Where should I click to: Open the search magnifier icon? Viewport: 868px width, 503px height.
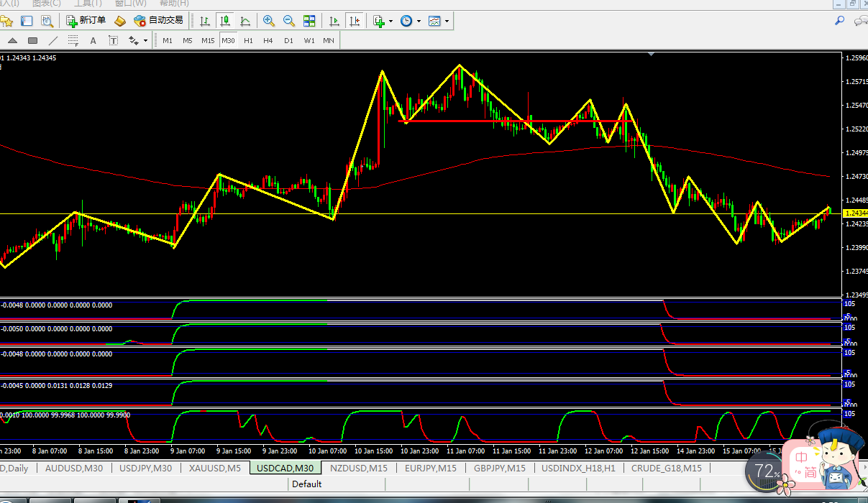coord(839,21)
